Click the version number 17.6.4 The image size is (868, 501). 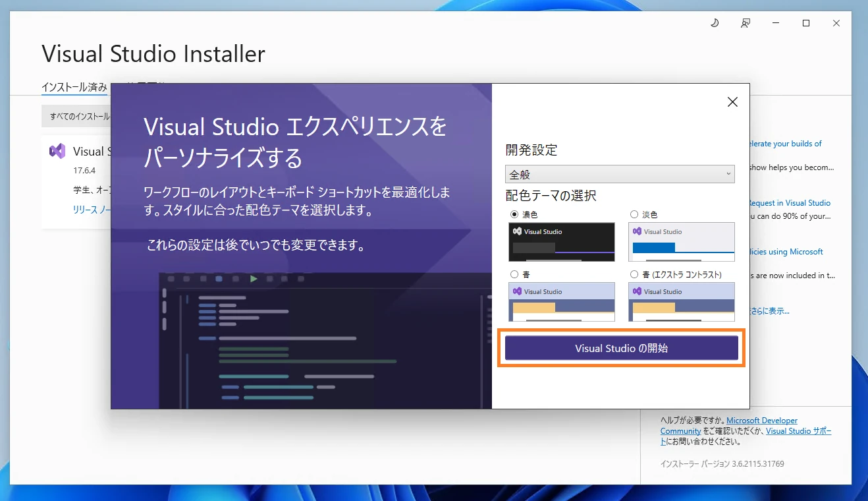coord(84,171)
